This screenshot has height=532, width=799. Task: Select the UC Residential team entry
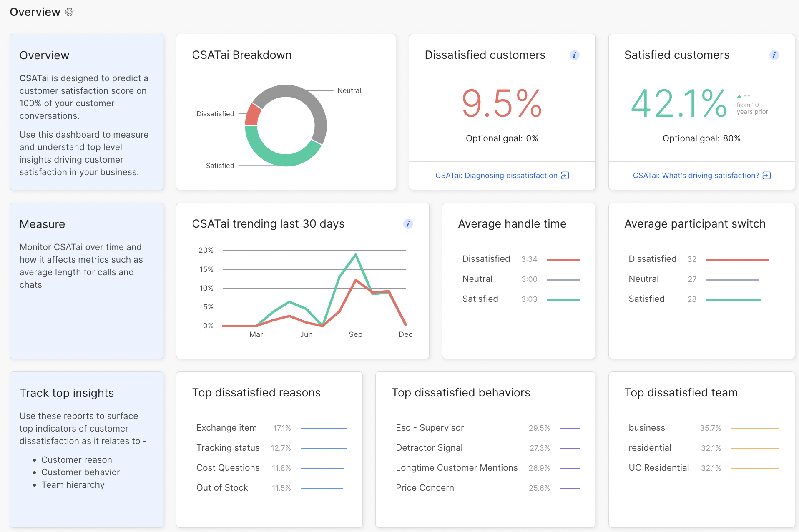(x=658, y=468)
